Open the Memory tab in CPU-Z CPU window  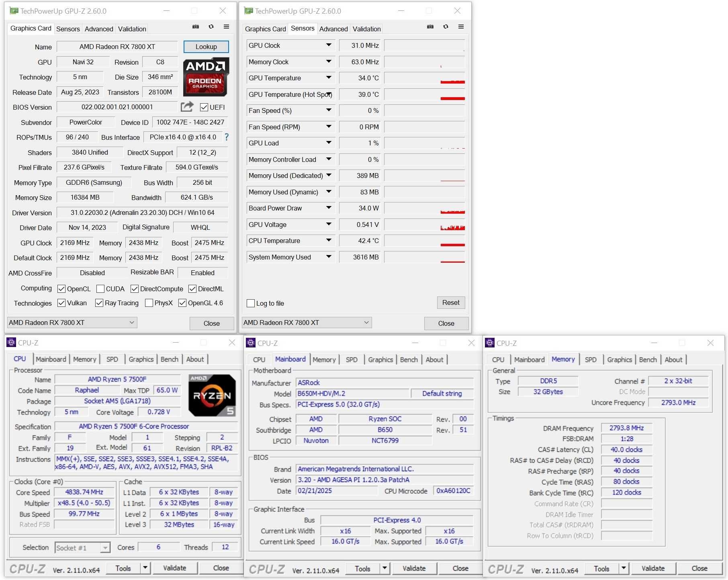84,359
